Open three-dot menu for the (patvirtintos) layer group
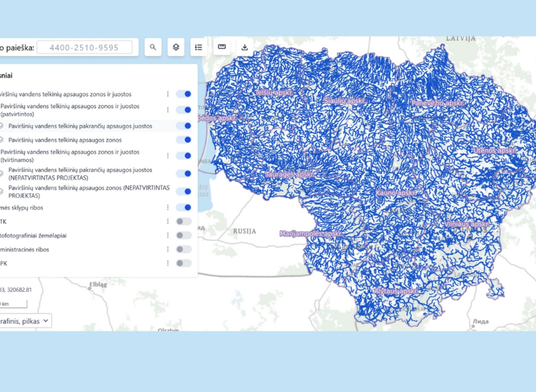Image resolution: width=536 pixels, height=392 pixels. click(x=168, y=110)
